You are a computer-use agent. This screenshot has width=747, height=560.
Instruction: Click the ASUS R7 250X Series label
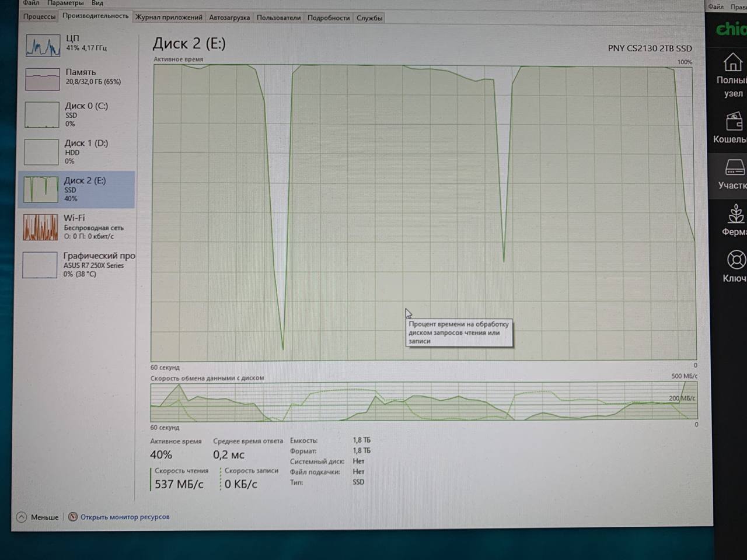coord(93,265)
